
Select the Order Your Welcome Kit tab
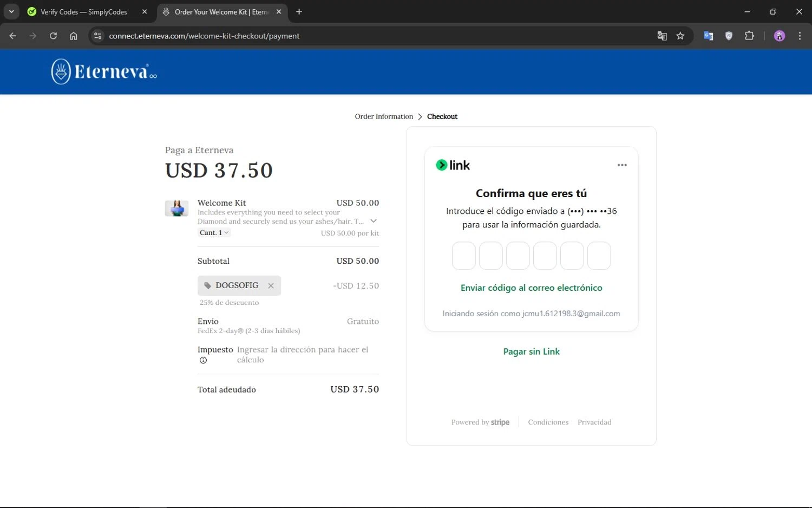click(x=222, y=12)
